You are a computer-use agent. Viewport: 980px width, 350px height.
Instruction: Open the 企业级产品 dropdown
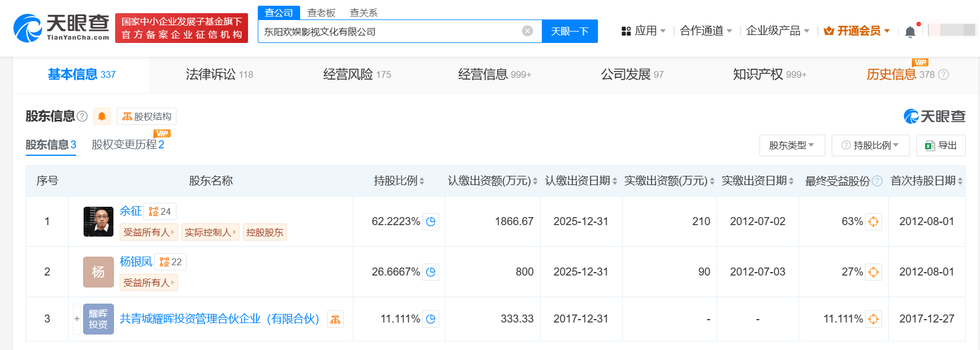click(778, 31)
